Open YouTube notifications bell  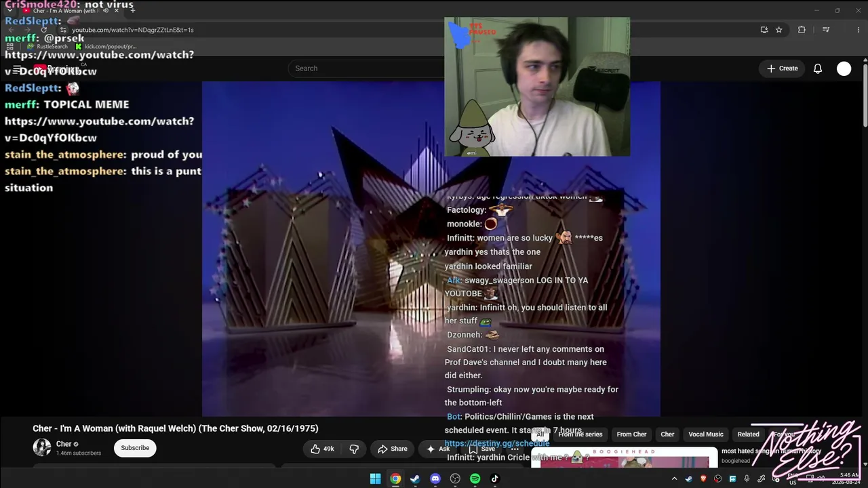tap(818, 68)
